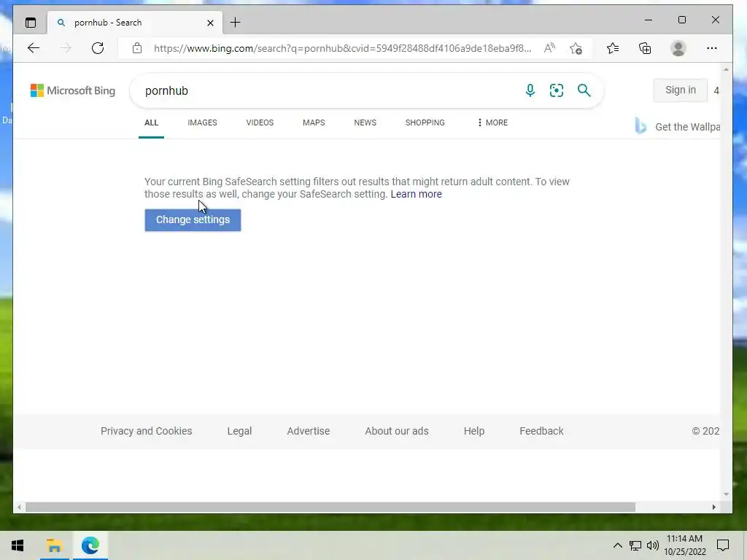The width and height of the screenshot is (747, 560).
Task: Open the Favorites list
Action: point(613,48)
